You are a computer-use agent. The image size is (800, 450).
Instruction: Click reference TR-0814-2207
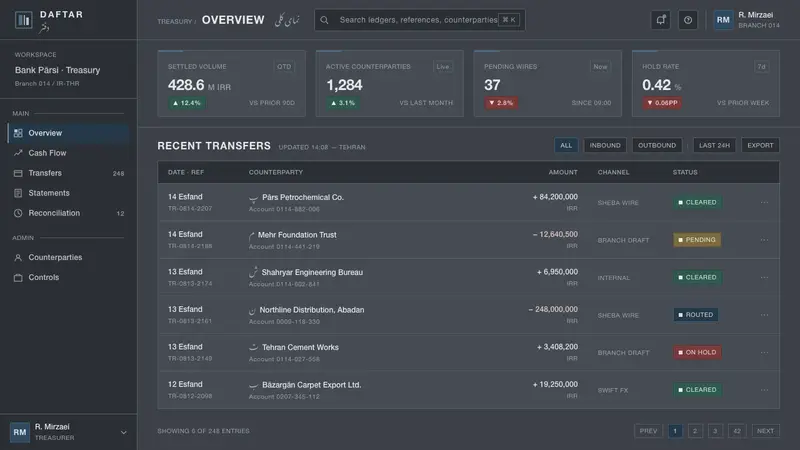click(190, 209)
